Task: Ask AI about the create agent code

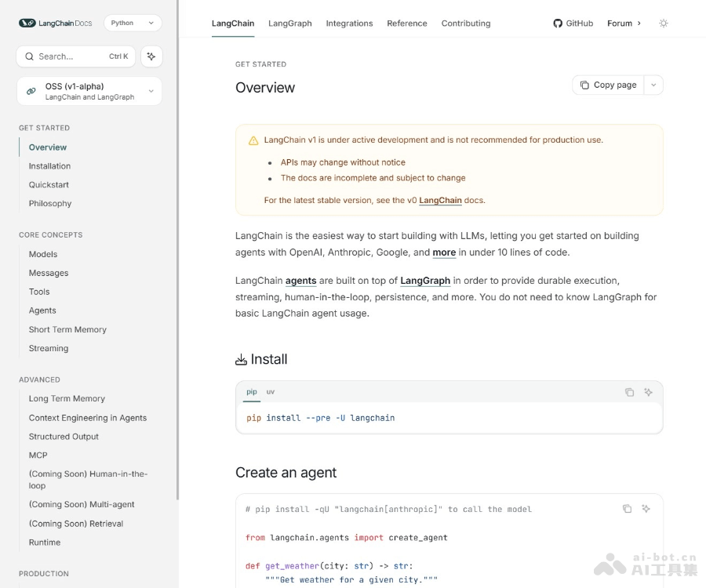Action: [x=646, y=509]
